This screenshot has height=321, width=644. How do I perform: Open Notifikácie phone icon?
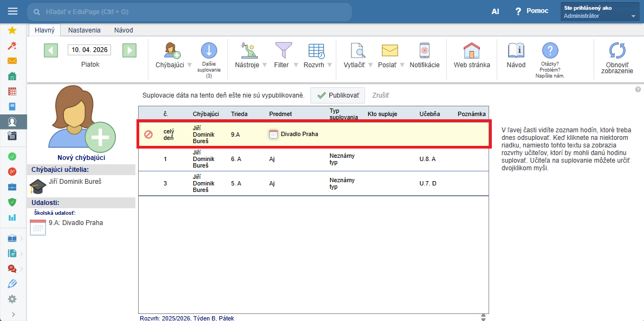[x=424, y=51]
